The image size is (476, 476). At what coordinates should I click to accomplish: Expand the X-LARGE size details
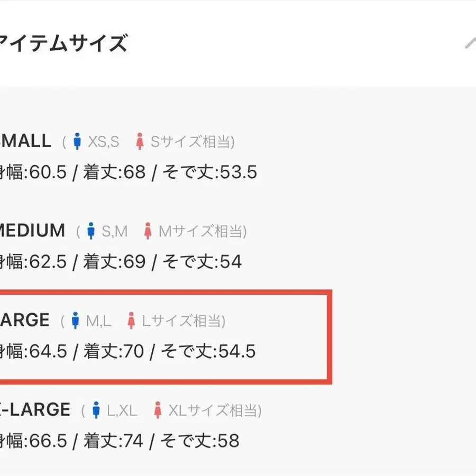click(35, 409)
